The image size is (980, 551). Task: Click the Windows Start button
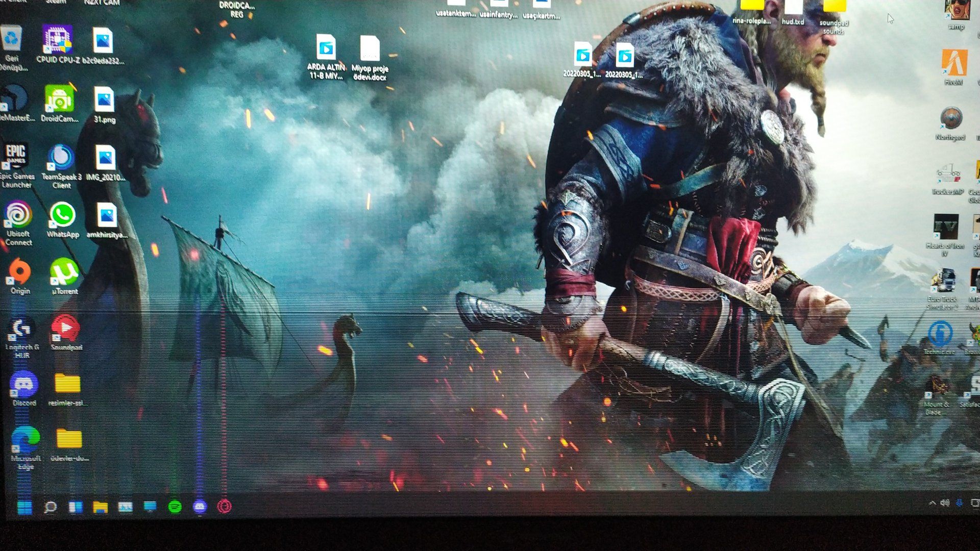[x=24, y=507]
